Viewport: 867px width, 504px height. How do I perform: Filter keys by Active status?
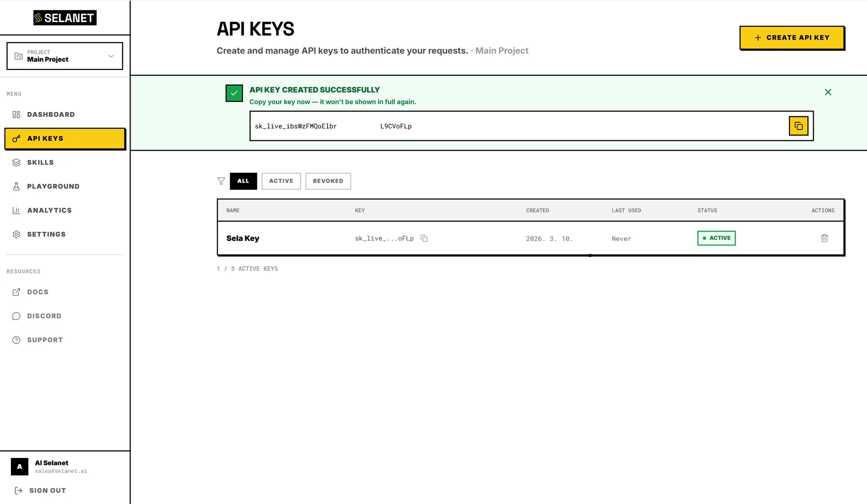[x=281, y=181]
